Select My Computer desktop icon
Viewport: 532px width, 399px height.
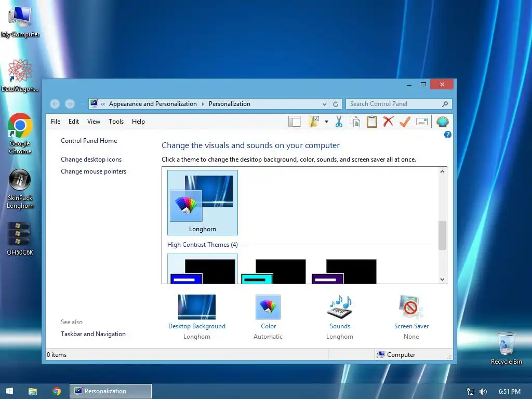(x=20, y=21)
